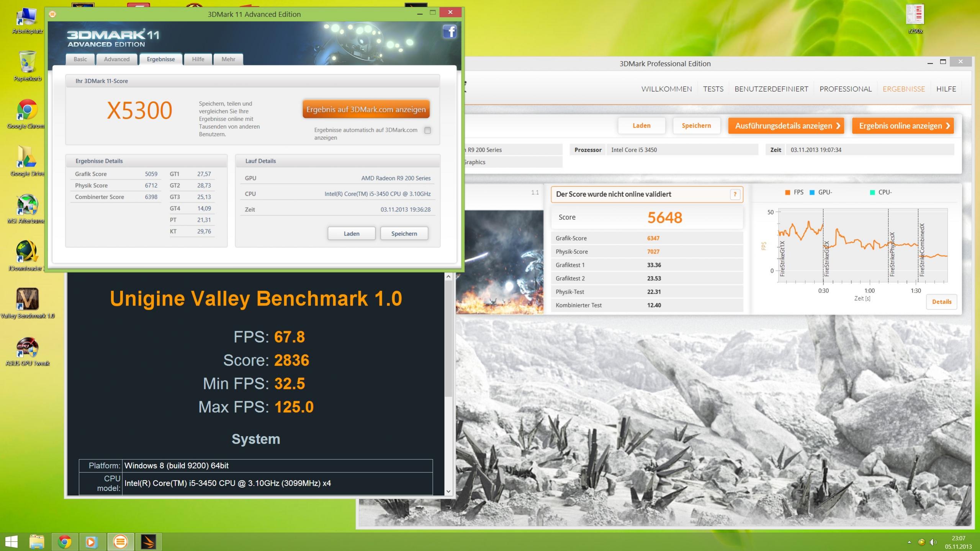Click the question mark help icon by the validation message
Image resolution: width=980 pixels, height=551 pixels.
click(735, 195)
